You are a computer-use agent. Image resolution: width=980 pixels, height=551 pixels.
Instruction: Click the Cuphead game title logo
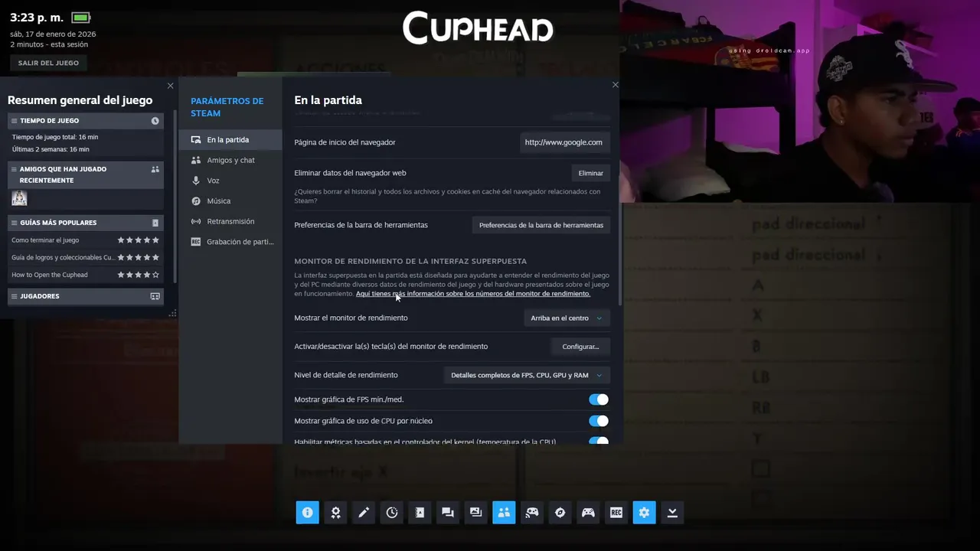pyautogui.click(x=479, y=28)
